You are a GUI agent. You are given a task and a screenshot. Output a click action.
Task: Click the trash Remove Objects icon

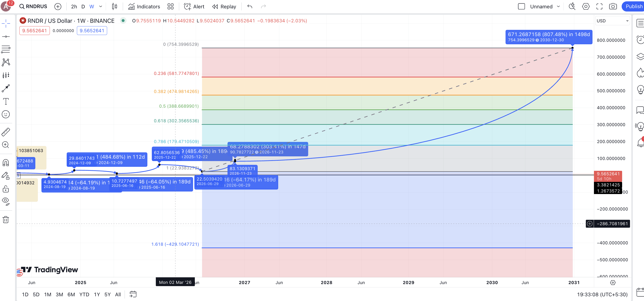[x=6, y=220]
